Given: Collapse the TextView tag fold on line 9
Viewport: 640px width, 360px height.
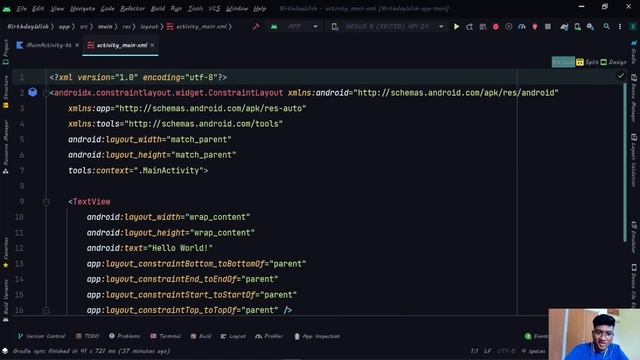Looking at the screenshot, I should (x=46, y=202).
